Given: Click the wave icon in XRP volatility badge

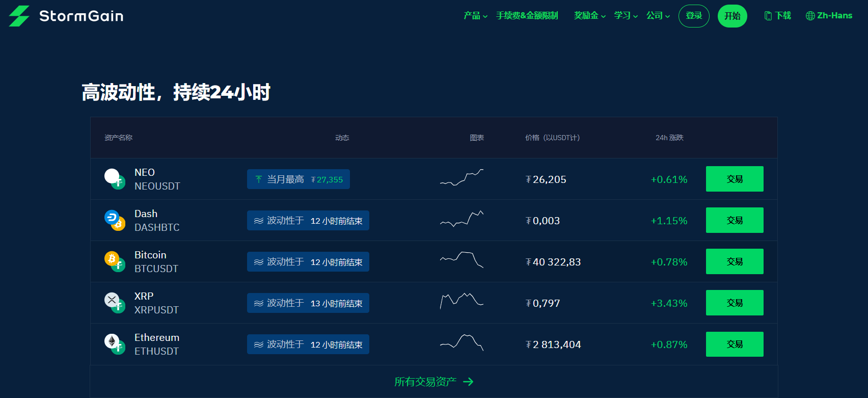Looking at the screenshot, I should [259, 303].
